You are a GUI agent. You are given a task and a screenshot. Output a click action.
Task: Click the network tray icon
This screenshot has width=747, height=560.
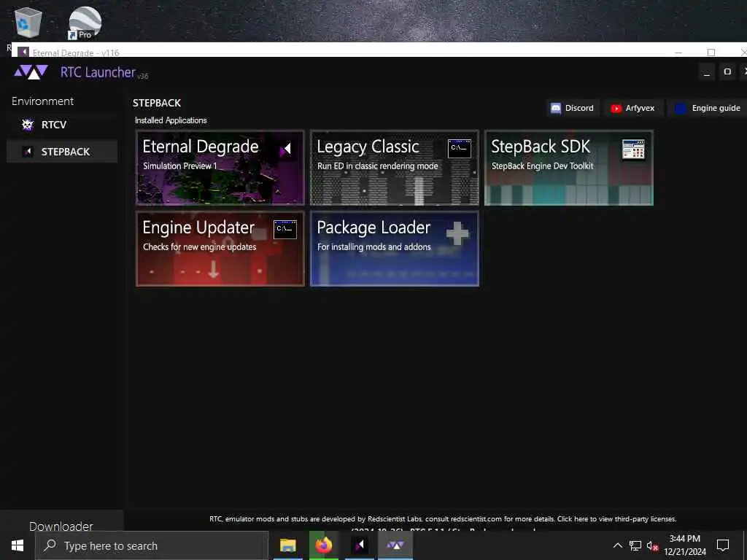click(x=635, y=545)
